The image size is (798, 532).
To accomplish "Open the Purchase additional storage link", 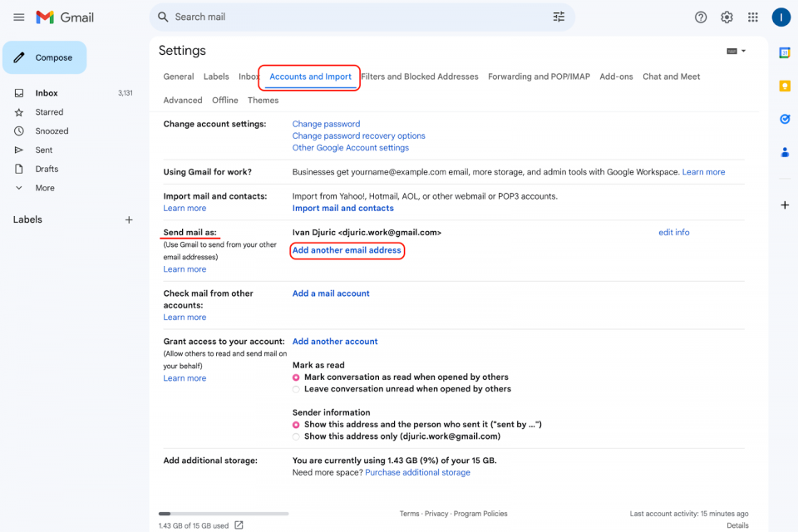I will pyautogui.click(x=417, y=472).
